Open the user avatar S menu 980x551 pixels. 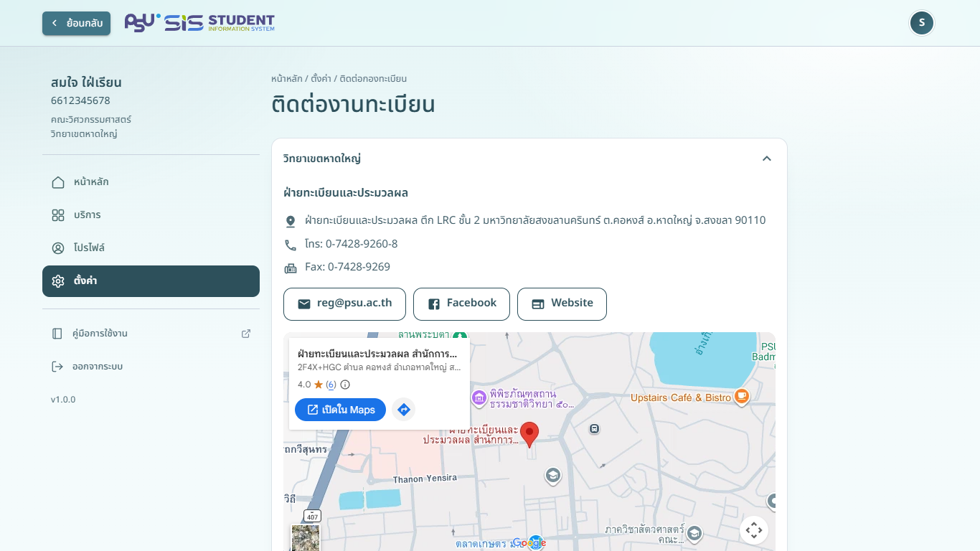pyautogui.click(x=922, y=23)
